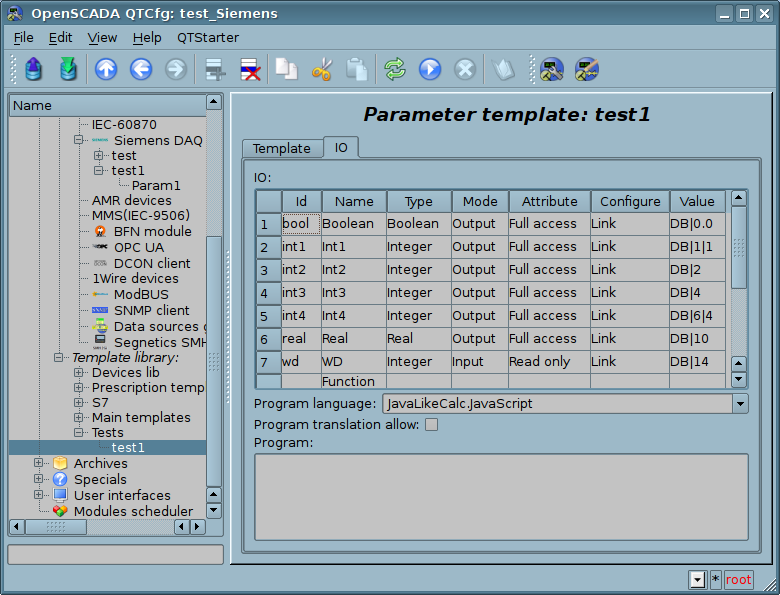Expand the Archives tree node

pyautogui.click(x=39, y=464)
